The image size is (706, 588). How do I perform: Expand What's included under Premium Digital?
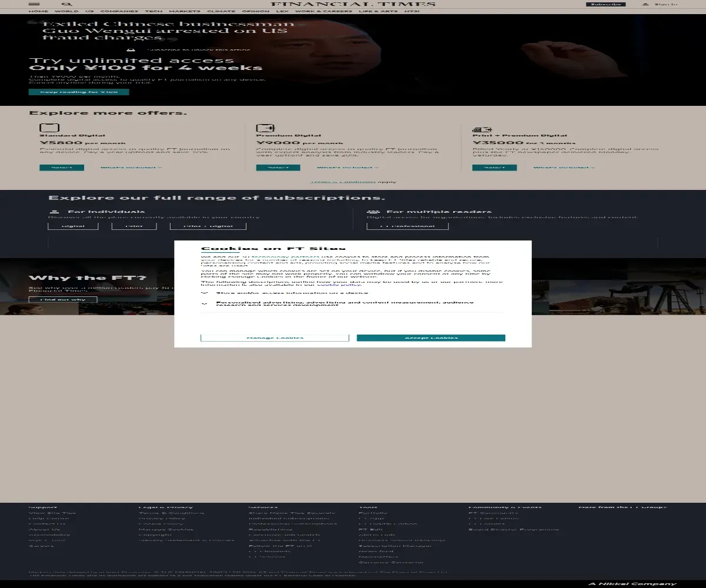(347, 168)
